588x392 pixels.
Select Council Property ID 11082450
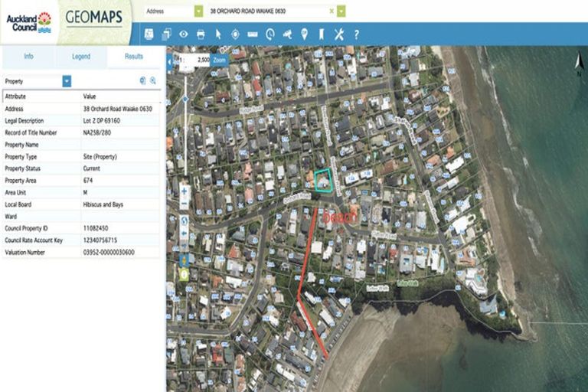point(96,228)
